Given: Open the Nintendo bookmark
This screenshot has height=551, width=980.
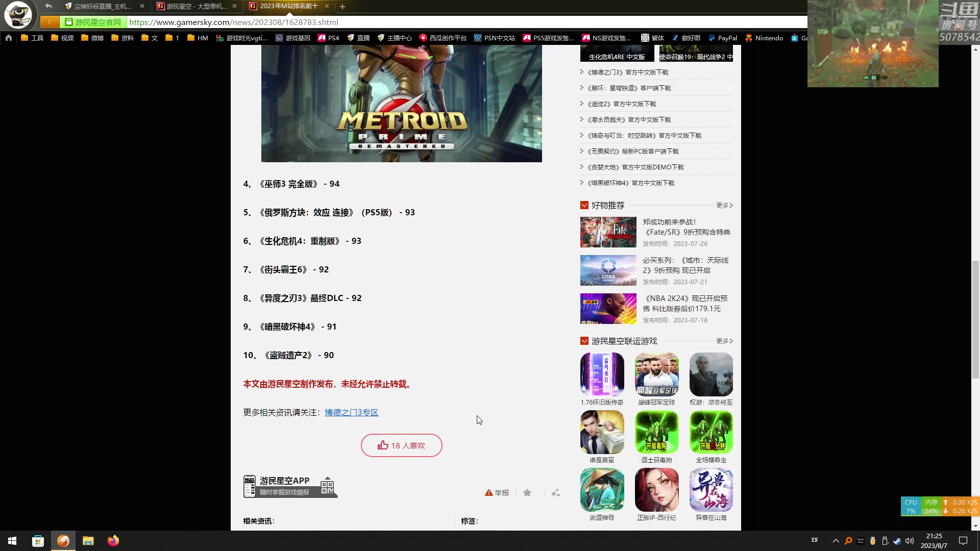Looking at the screenshot, I should (764, 38).
